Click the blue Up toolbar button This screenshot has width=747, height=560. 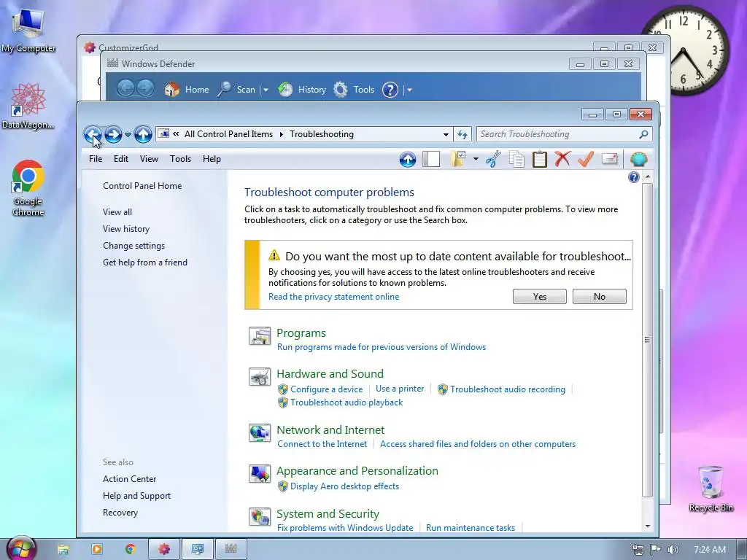pyautogui.click(x=408, y=159)
